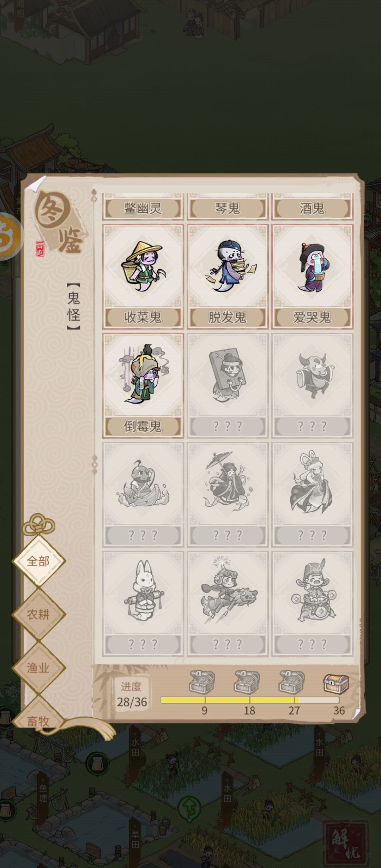Viewport: 381px width, 868px height.
Task: Switch to the 畜牧 category tab
Action: pyautogui.click(x=39, y=720)
